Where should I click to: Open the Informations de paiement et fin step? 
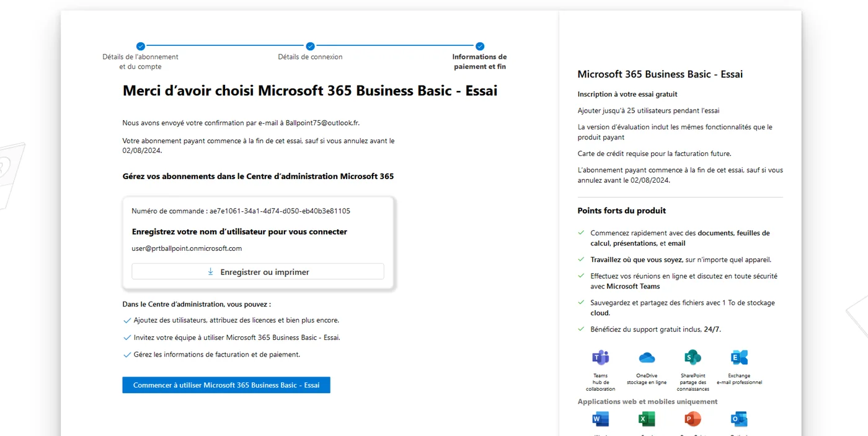tap(479, 46)
